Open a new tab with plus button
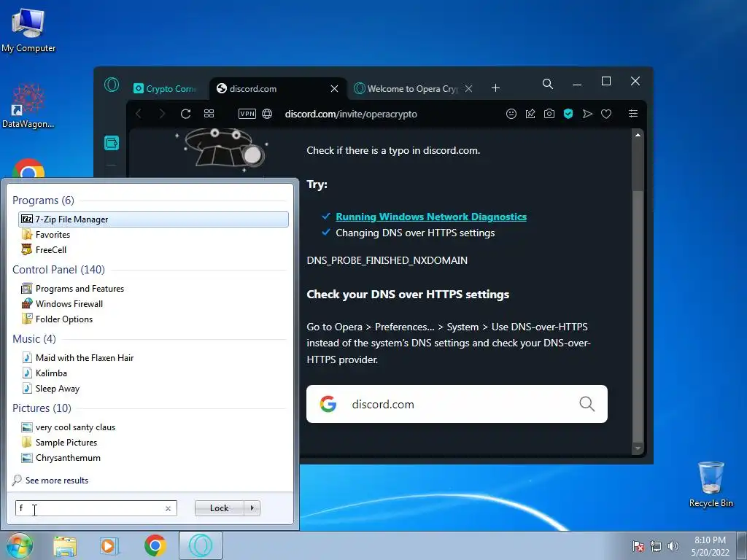 (495, 88)
